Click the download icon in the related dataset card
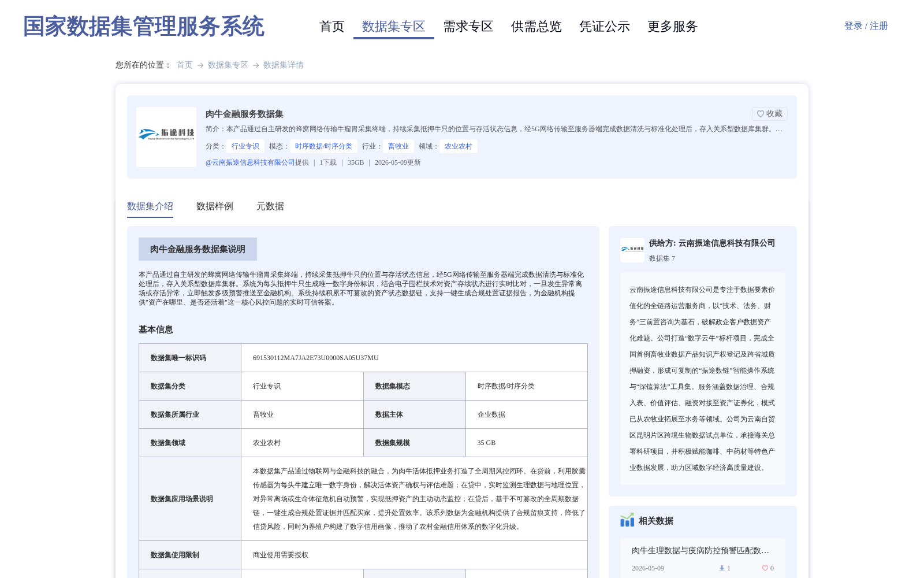This screenshot has width=924, height=578. 721,568
